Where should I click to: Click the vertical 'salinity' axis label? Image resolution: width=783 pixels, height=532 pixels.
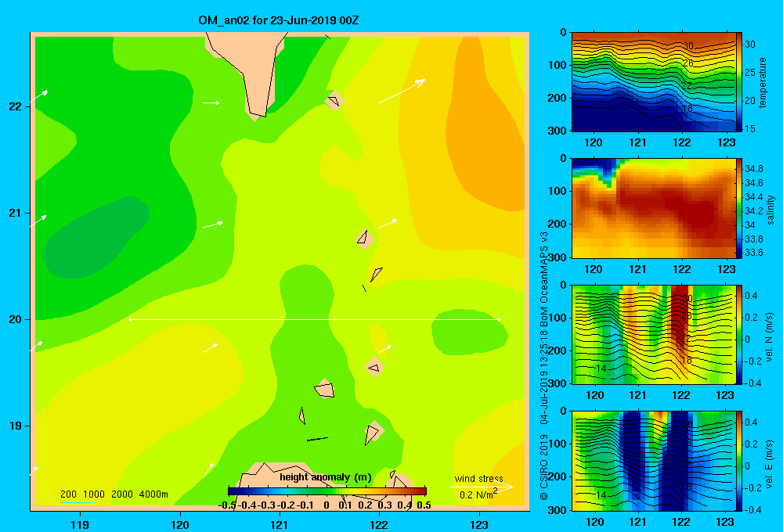tap(770, 210)
